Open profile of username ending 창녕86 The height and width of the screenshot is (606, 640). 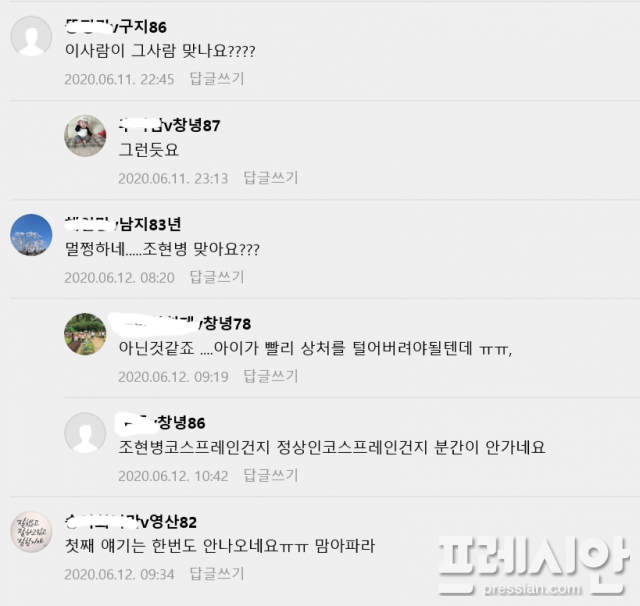pyautogui.click(x=160, y=422)
